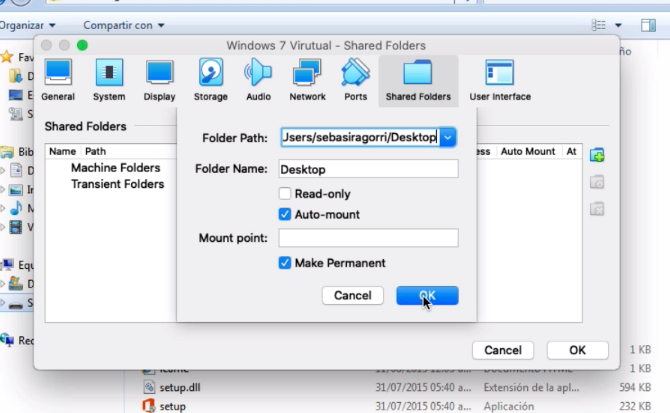Toggle Explorer's preview pane icon
670x413 pixels.
pyautogui.click(x=648, y=25)
